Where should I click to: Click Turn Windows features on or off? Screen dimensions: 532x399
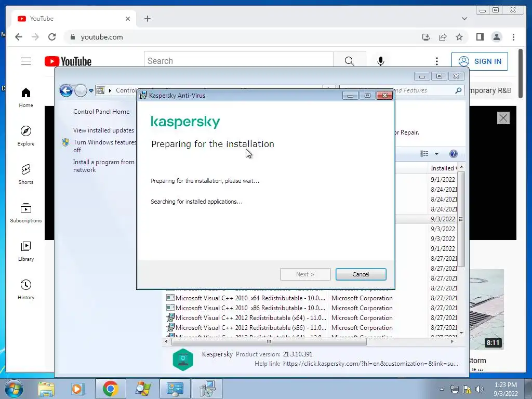[x=104, y=146]
